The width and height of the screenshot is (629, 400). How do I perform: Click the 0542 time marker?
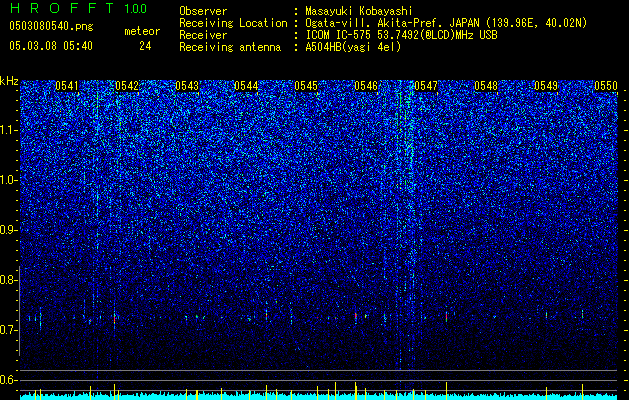click(x=127, y=86)
